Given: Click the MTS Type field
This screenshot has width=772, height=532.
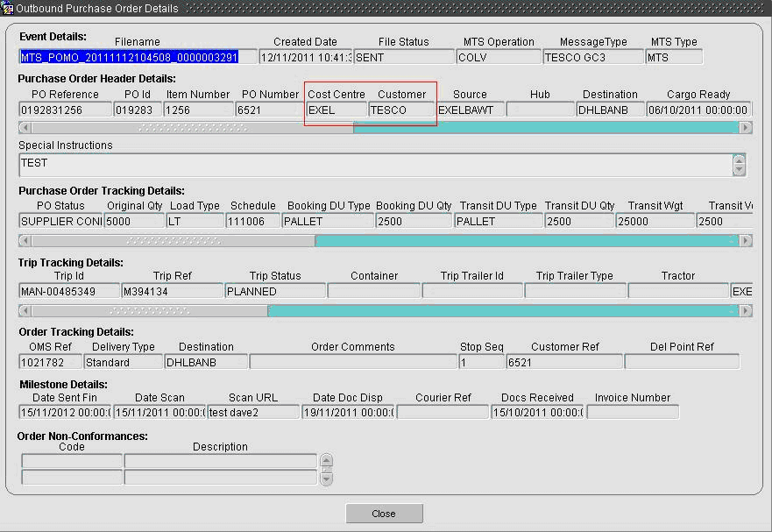Looking at the screenshot, I should pos(674,57).
